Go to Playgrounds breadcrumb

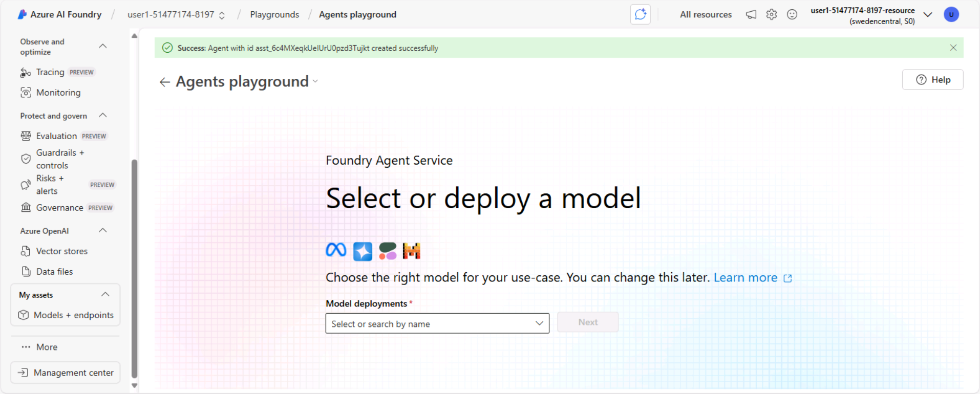pyautogui.click(x=274, y=14)
